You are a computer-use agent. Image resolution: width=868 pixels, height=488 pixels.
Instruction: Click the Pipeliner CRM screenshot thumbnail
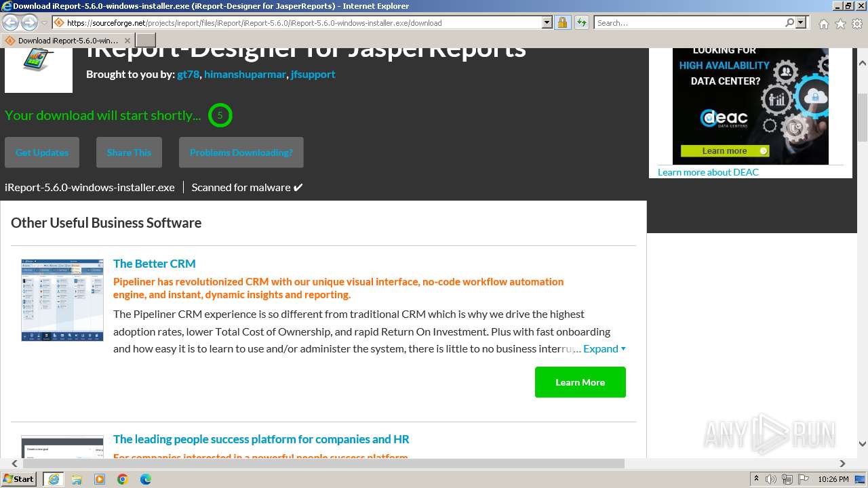tap(62, 300)
